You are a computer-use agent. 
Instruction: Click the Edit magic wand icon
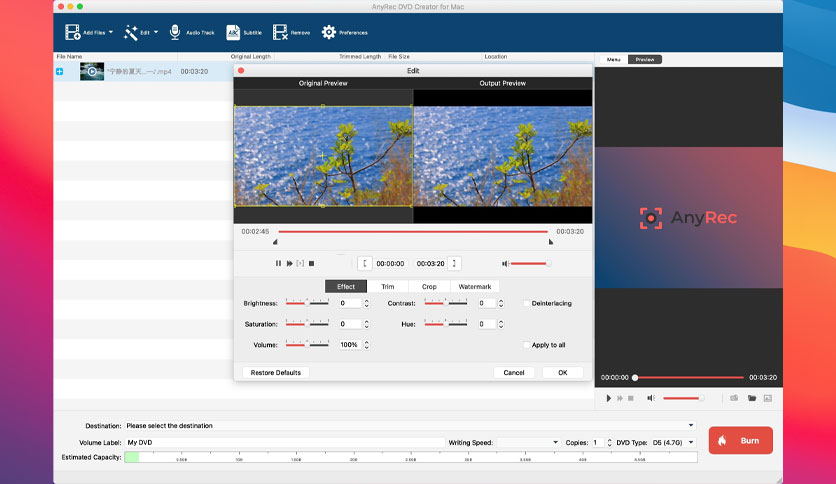[131, 33]
